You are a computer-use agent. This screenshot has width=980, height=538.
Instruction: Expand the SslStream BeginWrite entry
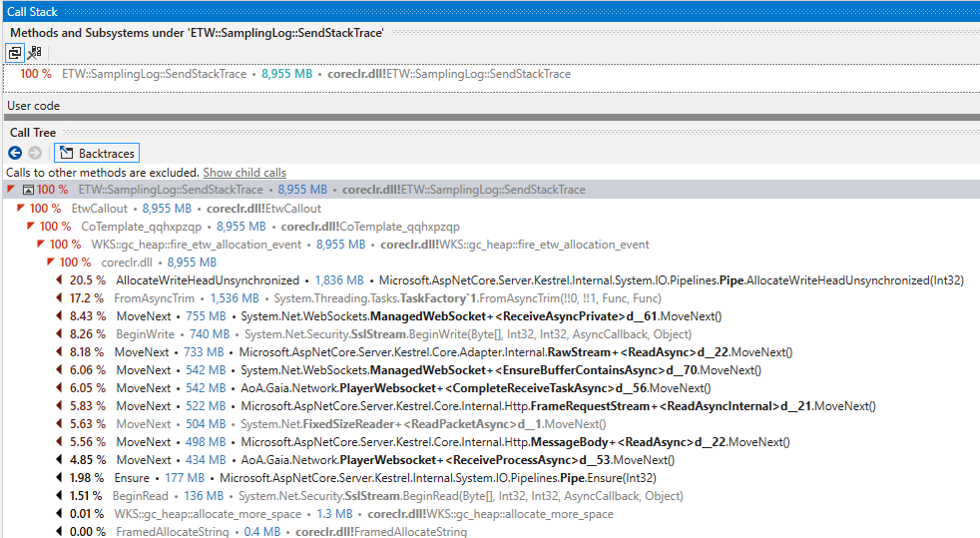[60, 334]
